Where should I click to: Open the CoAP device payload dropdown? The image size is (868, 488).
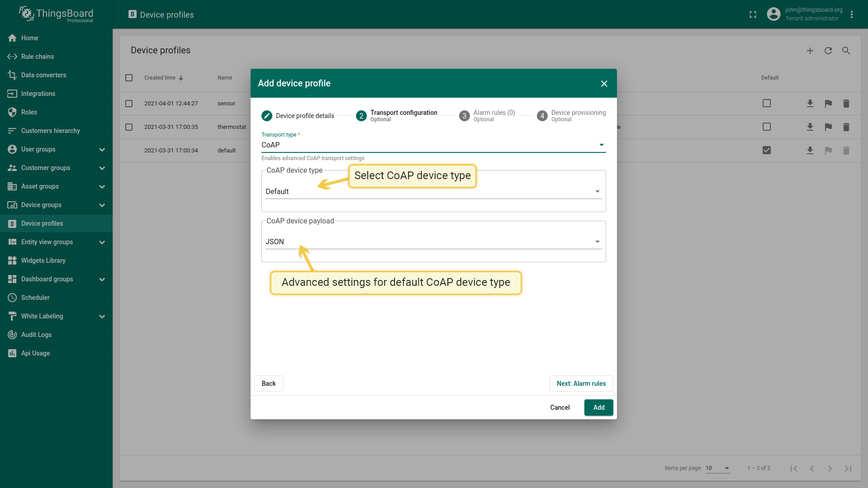pyautogui.click(x=433, y=242)
